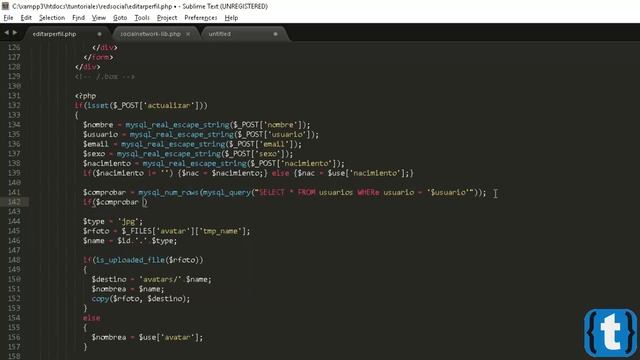Image resolution: width=640 pixels, height=360 pixels.
Task: Click line number 131 in gutter
Action: (14, 96)
